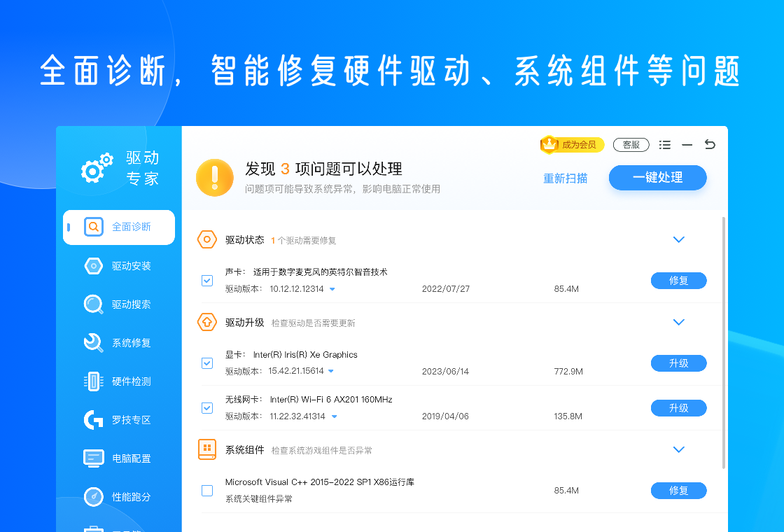Minimize the 驱动专家 window

click(687, 145)
